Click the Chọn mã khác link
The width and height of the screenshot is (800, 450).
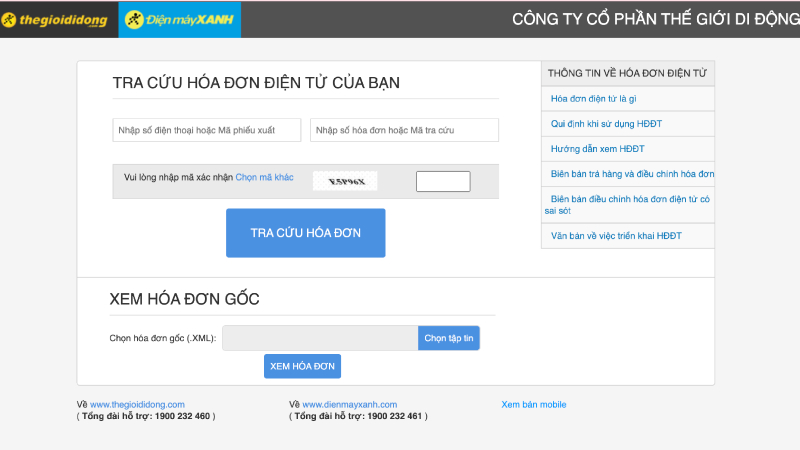point(264,177)
